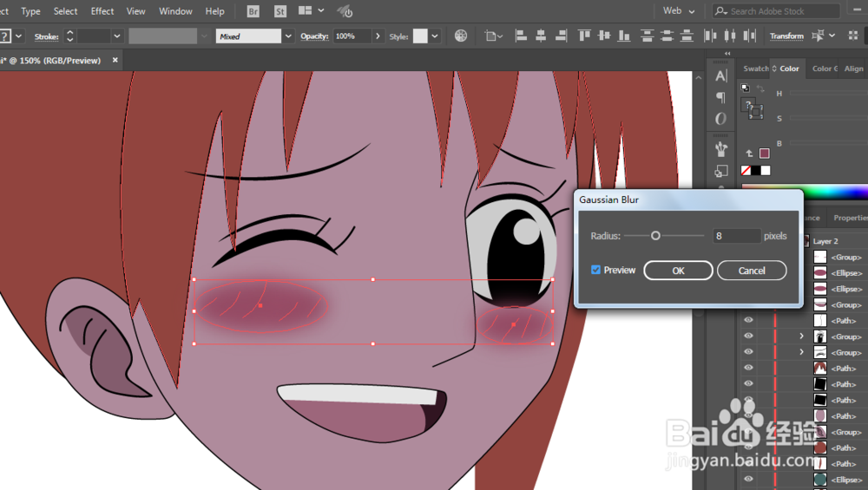Click the Radius slider handle

655,236
